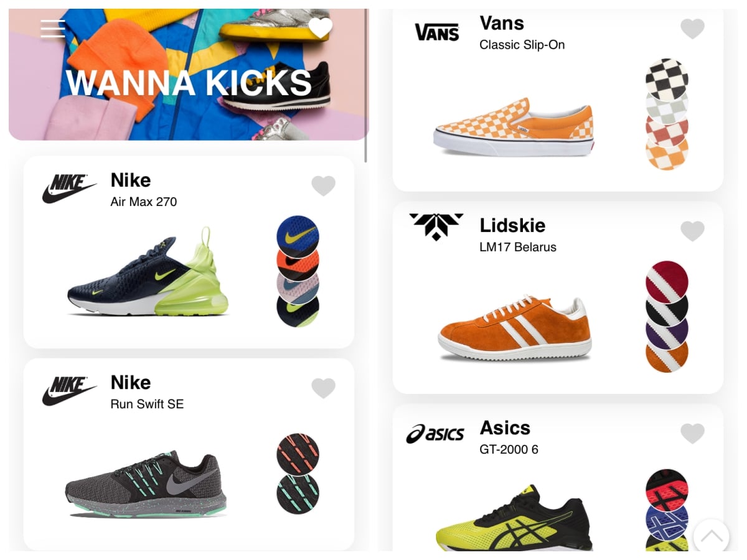Tap the white heart in header banner
The width and height of the screenshot is (747, 560).
point(321,28)
